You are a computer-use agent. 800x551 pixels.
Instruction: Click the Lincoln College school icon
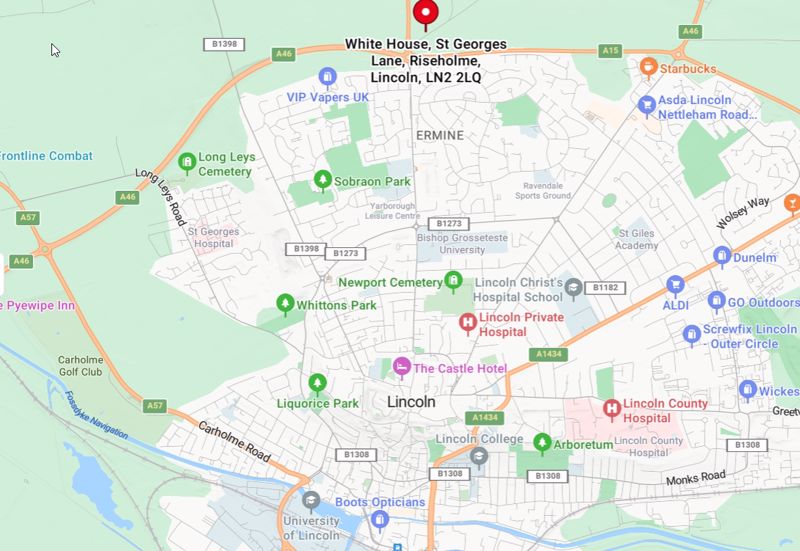479,457
